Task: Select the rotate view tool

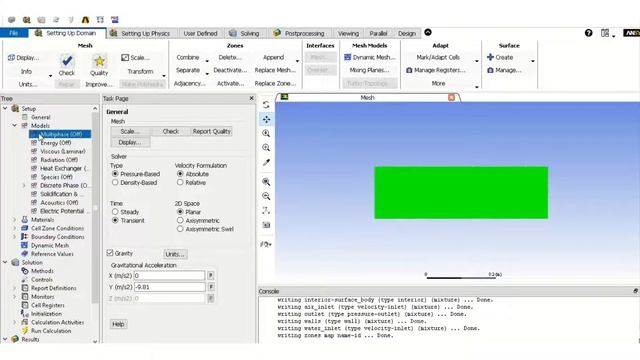Action: coord(266,105)
